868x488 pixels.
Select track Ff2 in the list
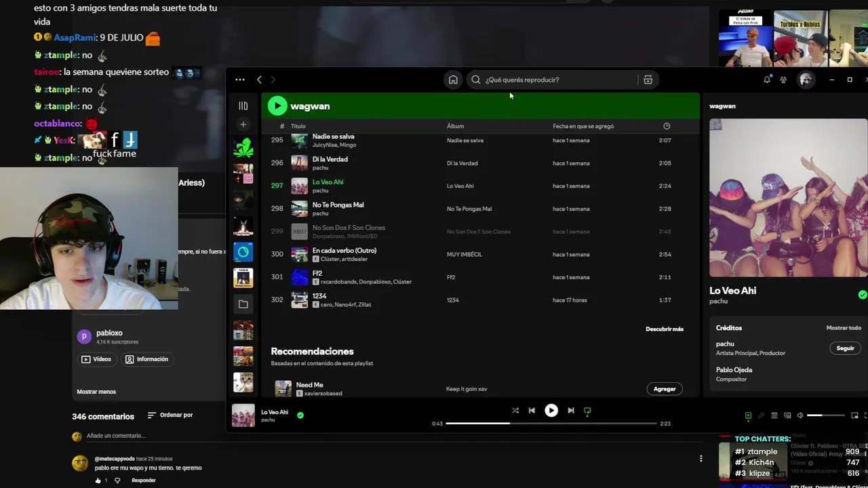click(479, 277)
